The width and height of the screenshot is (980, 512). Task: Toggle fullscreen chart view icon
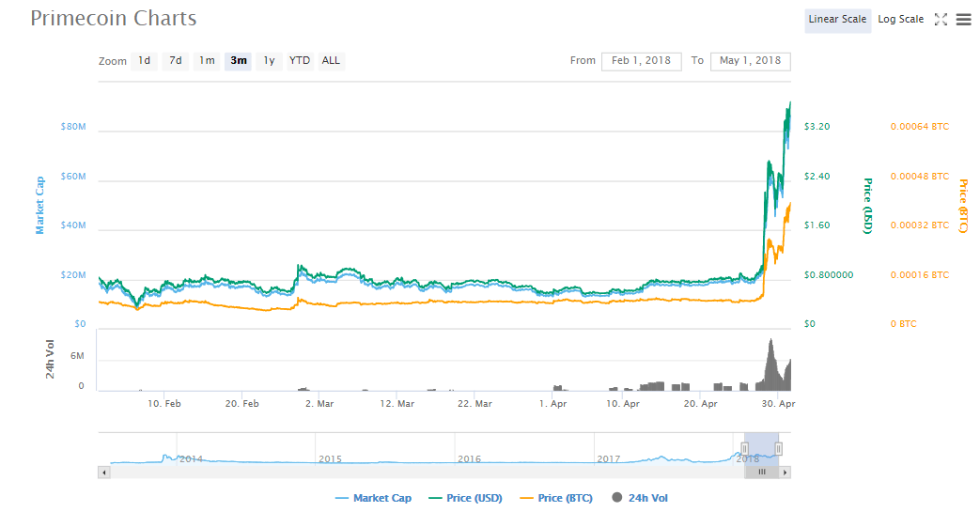click(941, 20)
